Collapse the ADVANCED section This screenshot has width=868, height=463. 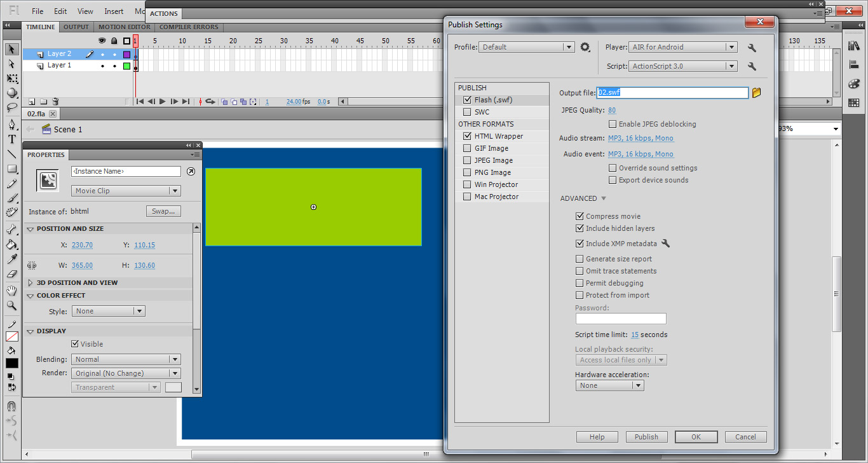click(x=604, y=198)
